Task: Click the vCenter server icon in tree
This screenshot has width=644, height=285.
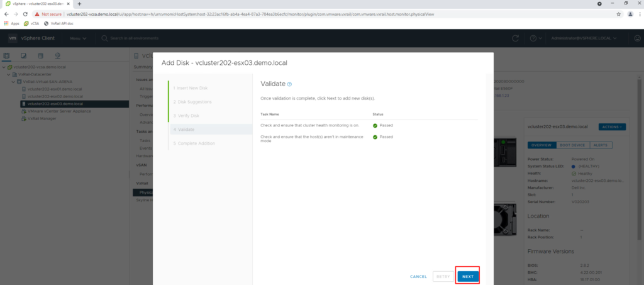Action: point(9,67)
